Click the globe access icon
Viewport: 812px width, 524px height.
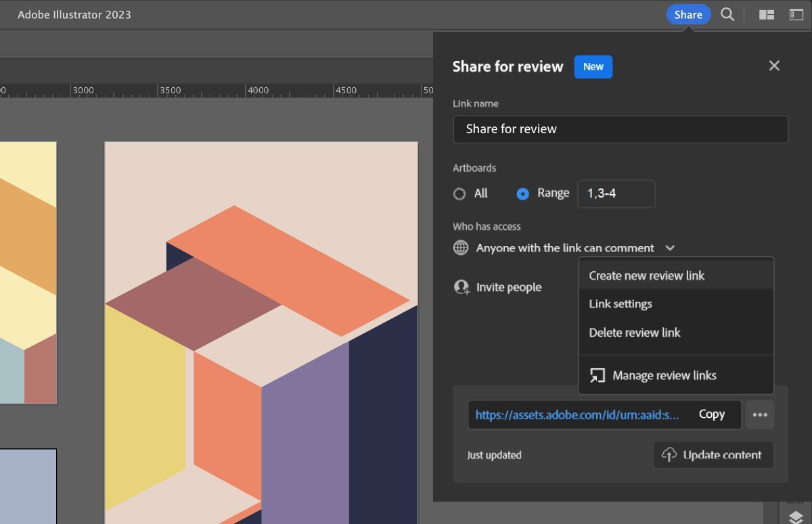coord(461,247)
